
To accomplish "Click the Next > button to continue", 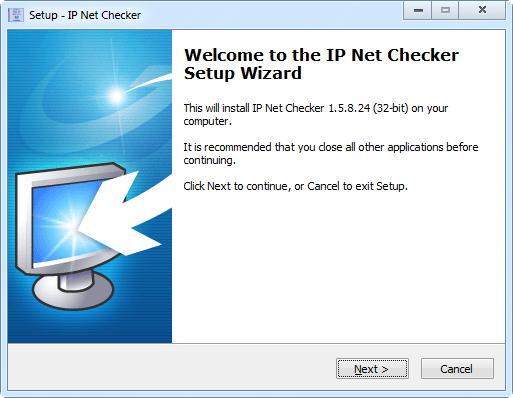I will tap(372, 369).
